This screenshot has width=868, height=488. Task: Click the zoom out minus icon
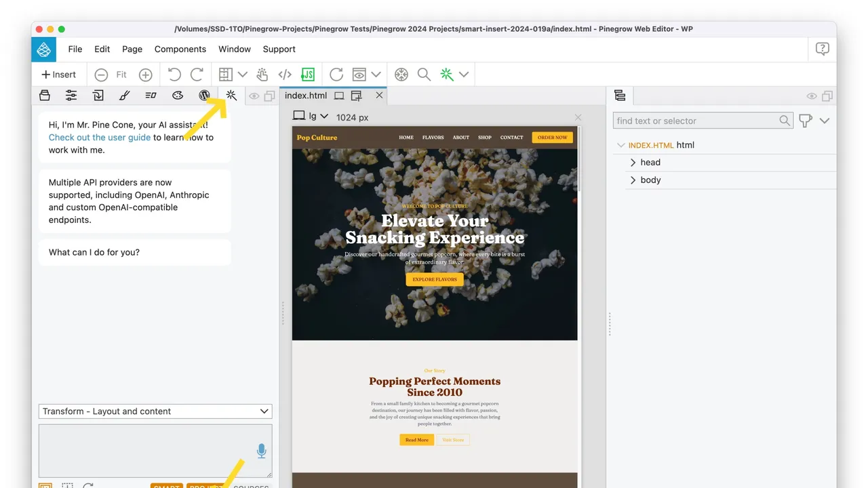101,75
